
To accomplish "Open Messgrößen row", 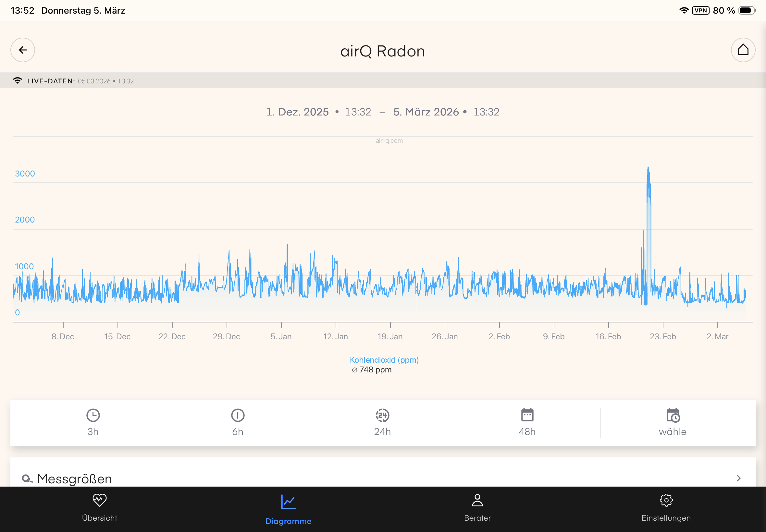I will point(75,479).
